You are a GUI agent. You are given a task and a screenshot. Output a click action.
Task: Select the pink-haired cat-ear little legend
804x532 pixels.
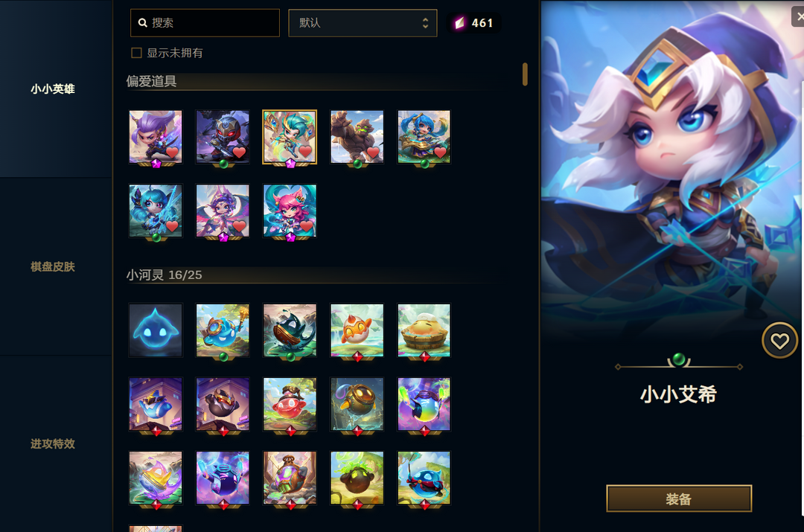tap(290, 211)
